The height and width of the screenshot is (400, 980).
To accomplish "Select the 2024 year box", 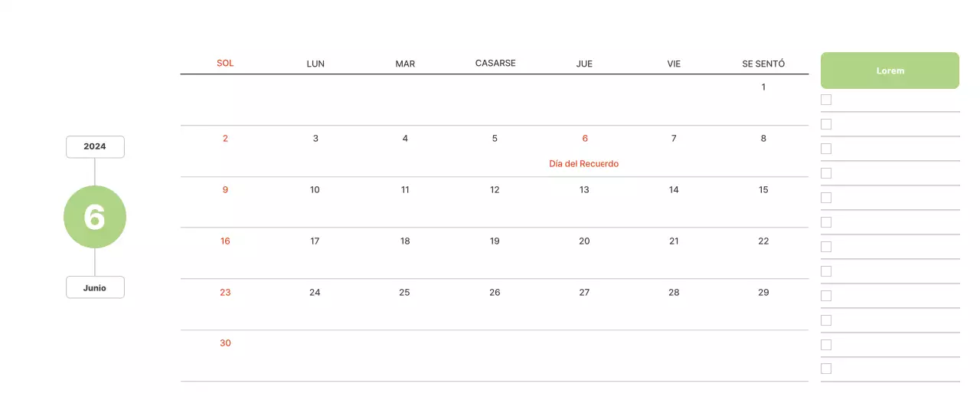I will (95, 146).
